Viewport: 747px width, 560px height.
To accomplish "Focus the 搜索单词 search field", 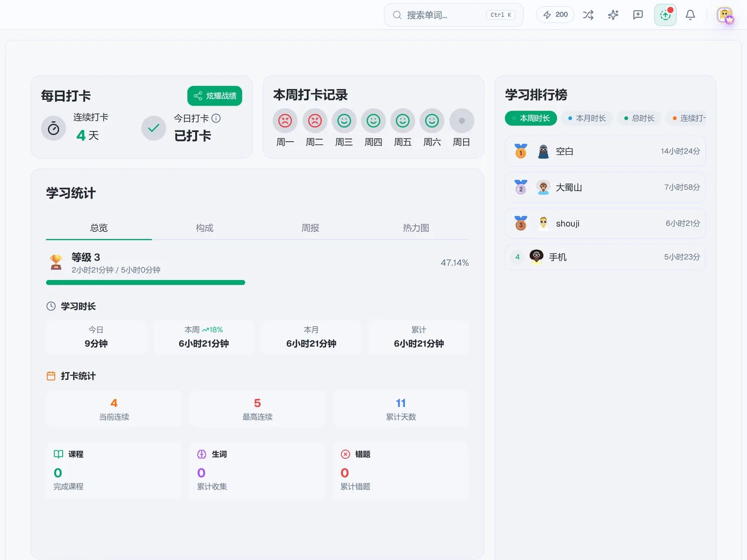I will 454,15.
